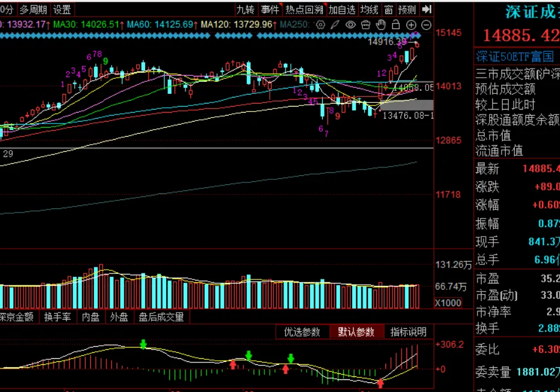Click the X1000 volume unit box
Image resolution: width=560 pixels, height=392 pixels.
click(448, 303)
